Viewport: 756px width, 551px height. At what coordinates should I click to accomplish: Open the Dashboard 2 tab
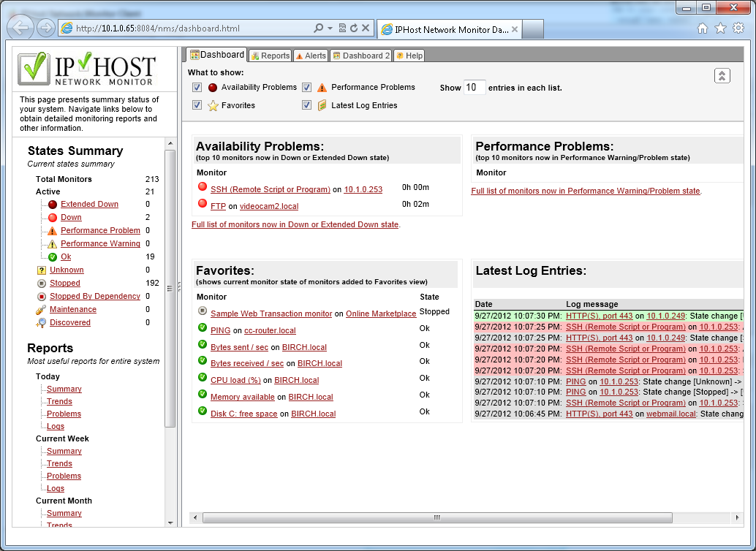coord(360,56)
